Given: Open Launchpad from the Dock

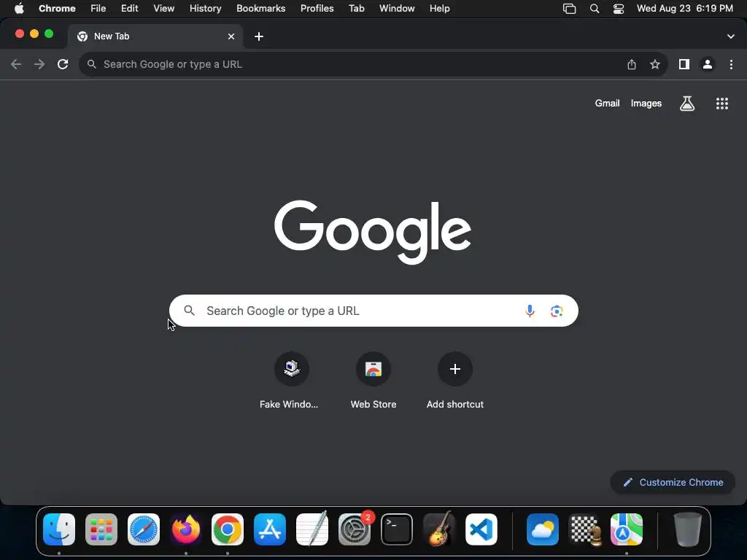Looking at the screenshot, I should pos(101,529).
